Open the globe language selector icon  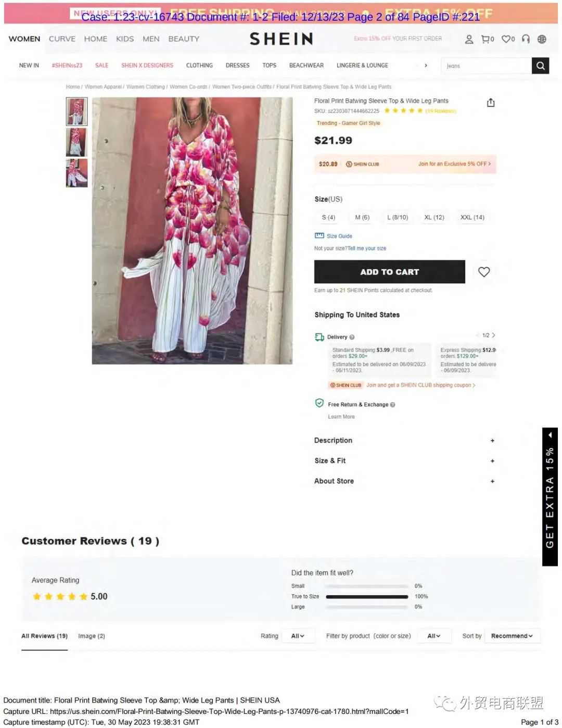click(542, 39)
